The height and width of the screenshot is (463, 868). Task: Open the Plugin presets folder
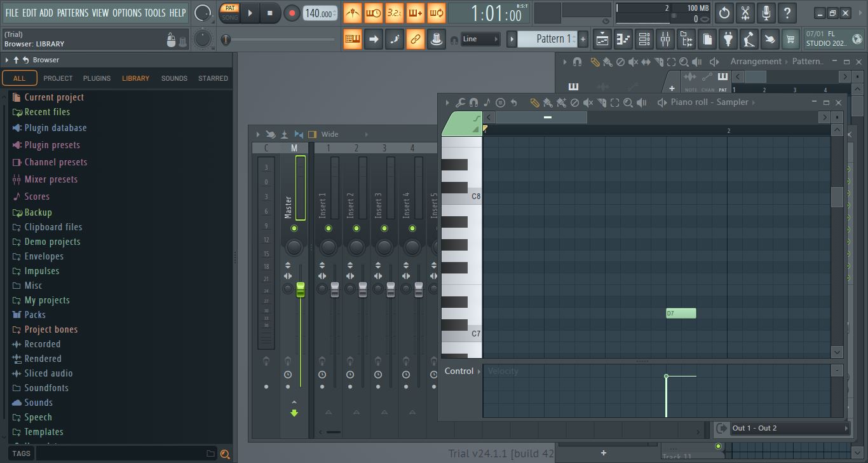pos(52,145)
